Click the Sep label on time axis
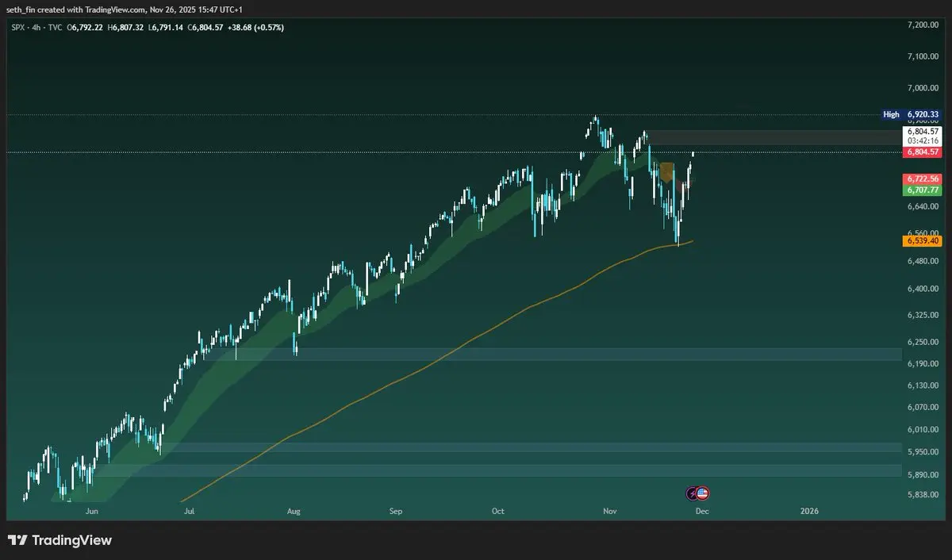Viewport: 952px width, 560px height. pyautogui.click(x=396, y=512)
